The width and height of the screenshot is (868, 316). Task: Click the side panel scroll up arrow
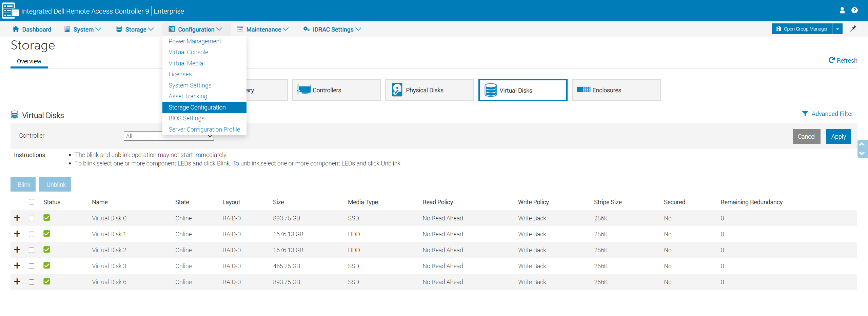click(862, 144)
